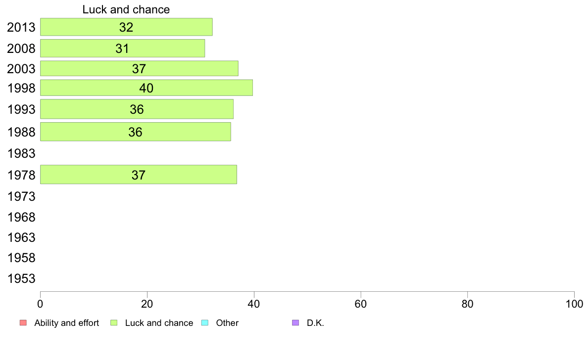Click the 1983 year axis label

(21, 153)
